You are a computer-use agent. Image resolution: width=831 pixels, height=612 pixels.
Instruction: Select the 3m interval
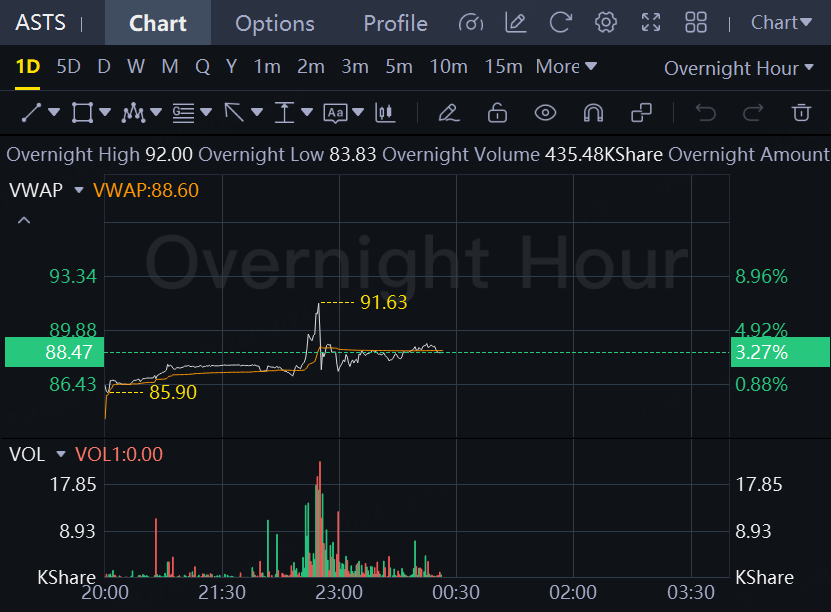pyautogui.click(x=355, y=67)
